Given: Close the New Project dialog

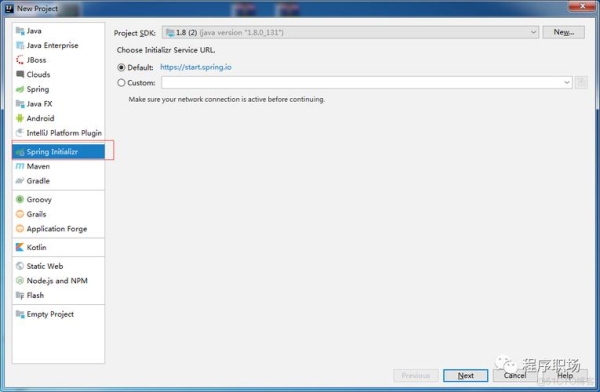Looking at the screenshot, I should coord(582,6).
